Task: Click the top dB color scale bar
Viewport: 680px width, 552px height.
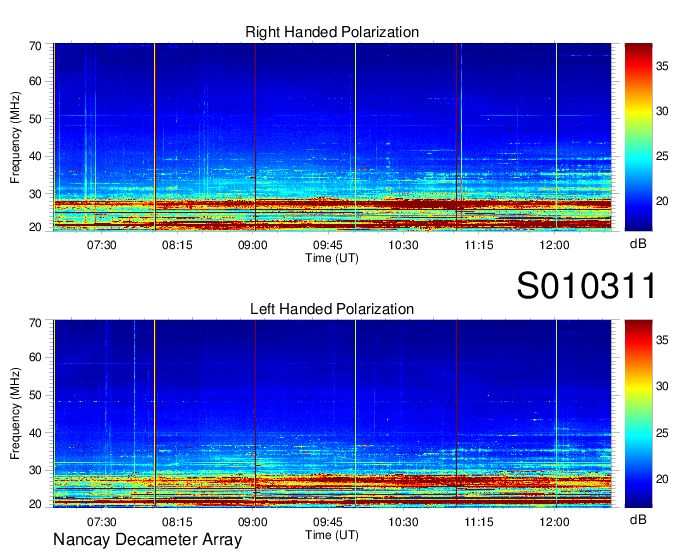Action: [638, 137]
